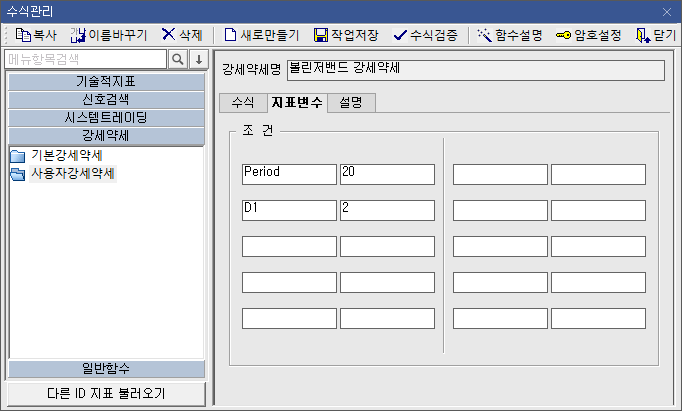Select the 기본강세약세 folder icon
Image resolution: width=682 pixels, height=411 pixels.
pyautogui.click(x=17, y=156)
